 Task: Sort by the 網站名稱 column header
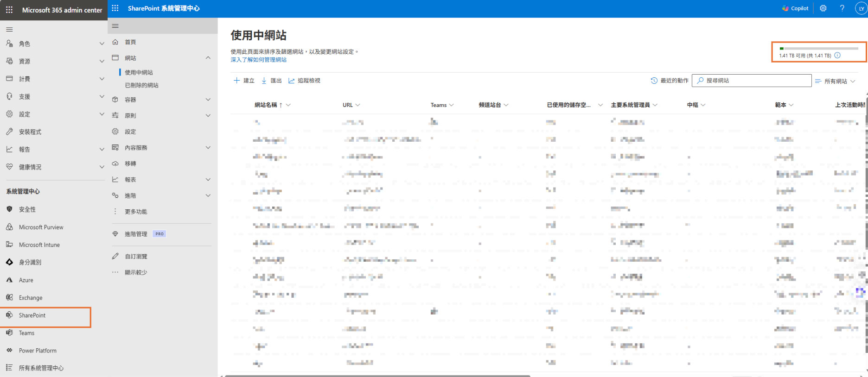(266, 105)
